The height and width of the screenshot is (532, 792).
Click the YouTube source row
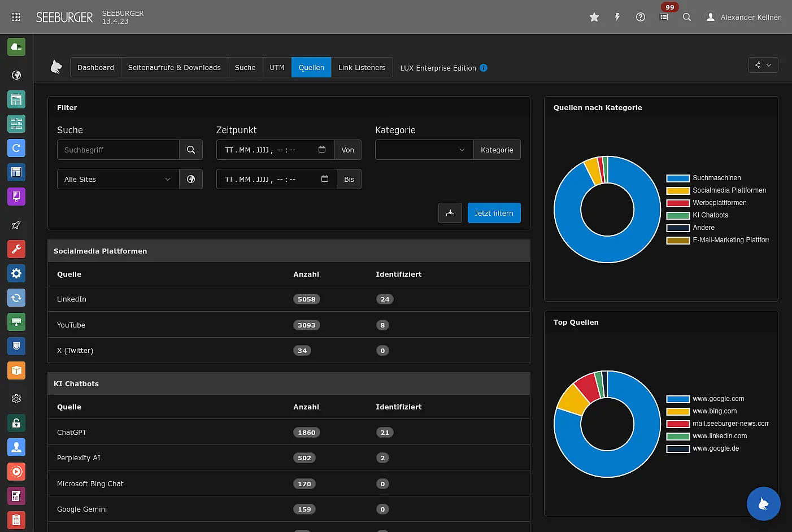point(289,325)
